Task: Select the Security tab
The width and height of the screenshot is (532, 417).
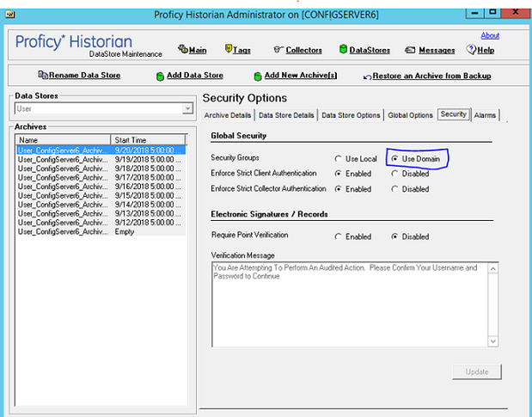Action: click(x=454, y=114)
